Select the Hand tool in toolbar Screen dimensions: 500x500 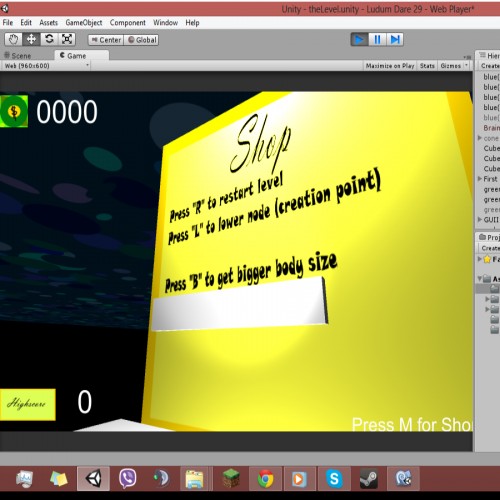point(13,39)
